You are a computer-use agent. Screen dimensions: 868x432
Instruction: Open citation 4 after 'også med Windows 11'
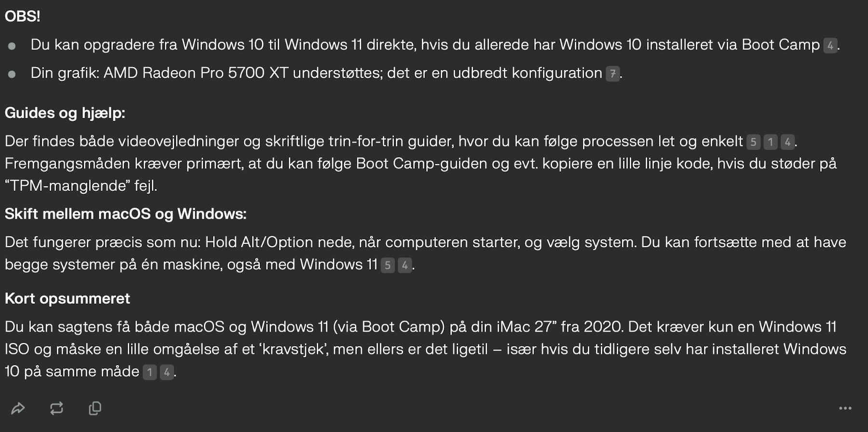click(405, 266)
